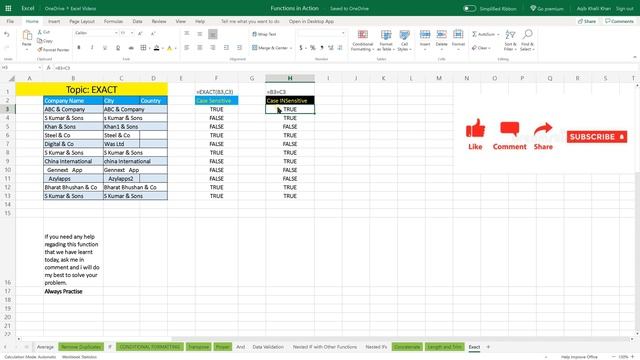Center text horizontally

(x=200, y=48)
